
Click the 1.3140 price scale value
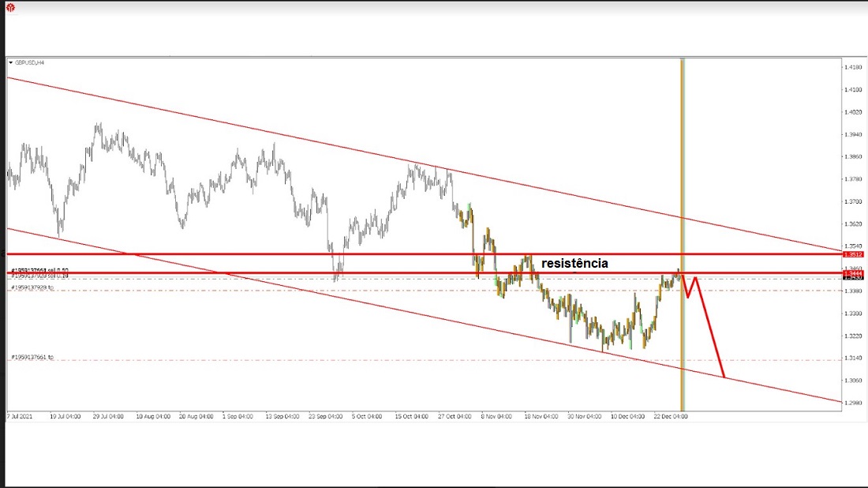click(x=853, y=358)
